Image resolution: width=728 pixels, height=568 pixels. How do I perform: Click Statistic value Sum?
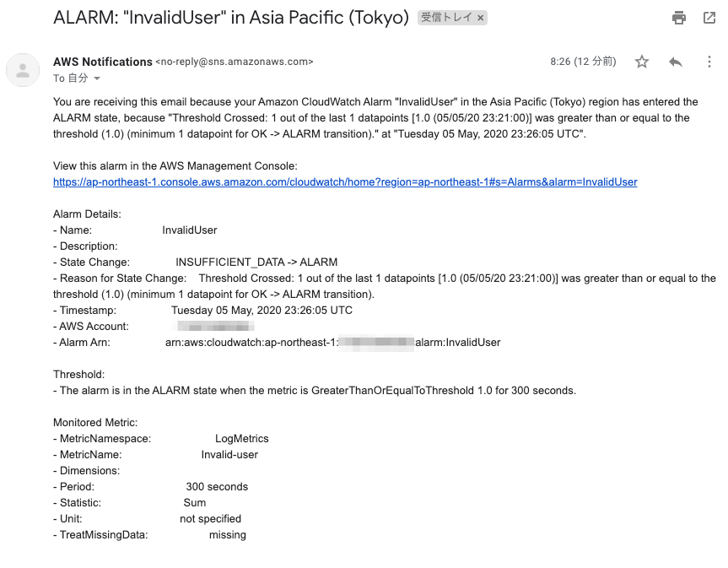coord(195,503)
